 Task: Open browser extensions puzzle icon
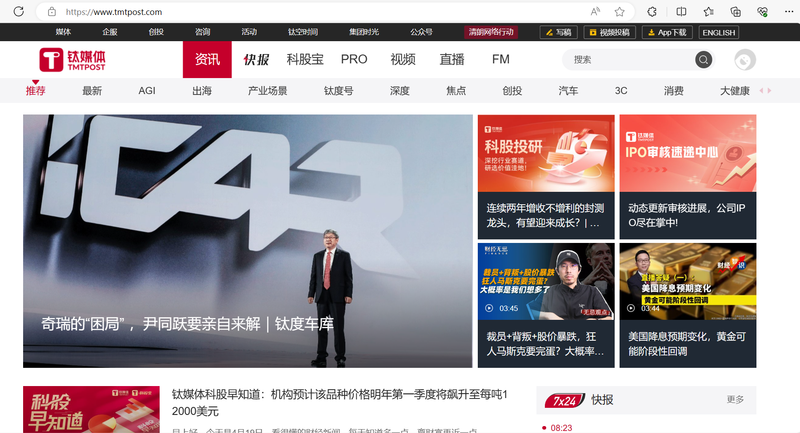click(x=652, y=12)
